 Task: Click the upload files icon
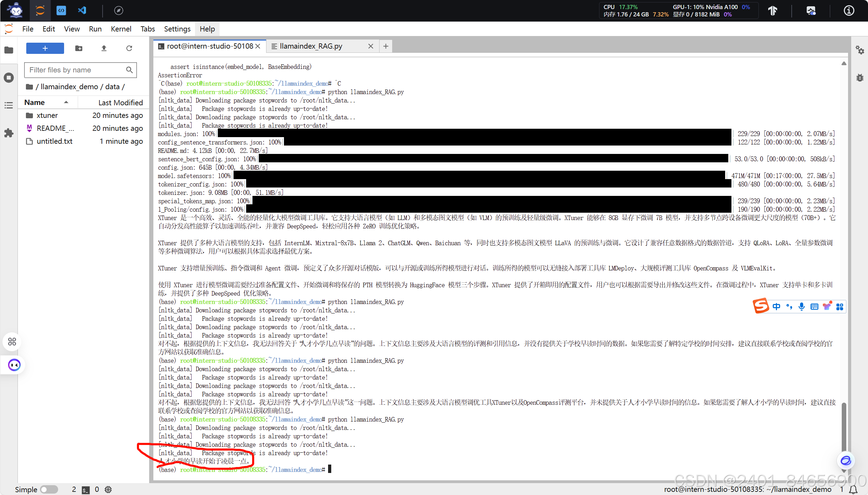104,48
